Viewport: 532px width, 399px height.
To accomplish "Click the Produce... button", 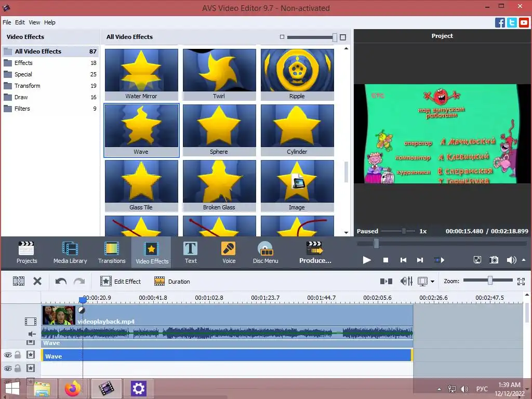I will click(315, 252).
